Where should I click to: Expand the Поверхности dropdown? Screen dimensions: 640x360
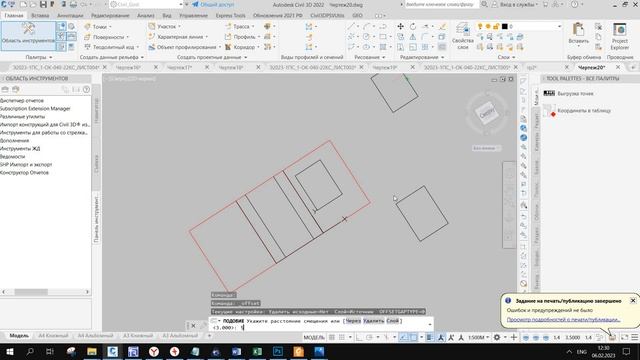[127, 37]
